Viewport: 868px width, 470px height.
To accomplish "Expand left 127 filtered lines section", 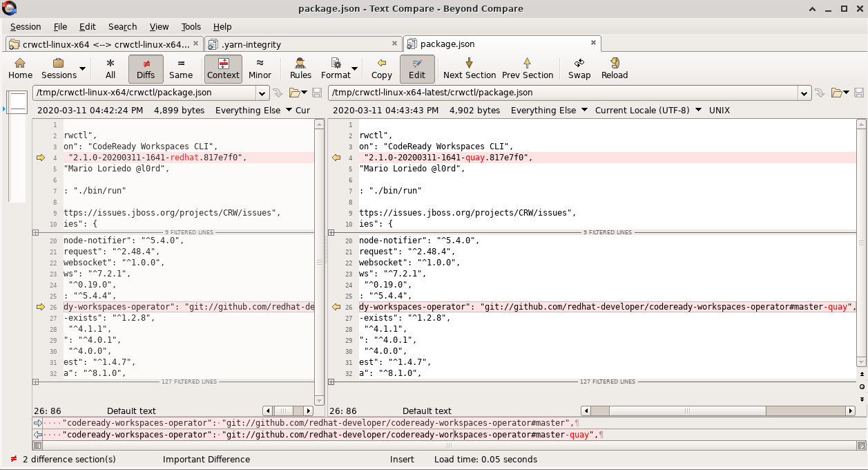I will pyautogui.click(x=36, y=382).
